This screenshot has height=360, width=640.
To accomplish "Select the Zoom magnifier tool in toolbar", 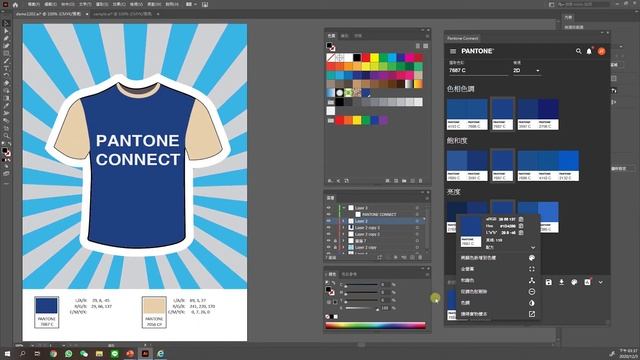I will pyautogui.click(x=6, y=136).
